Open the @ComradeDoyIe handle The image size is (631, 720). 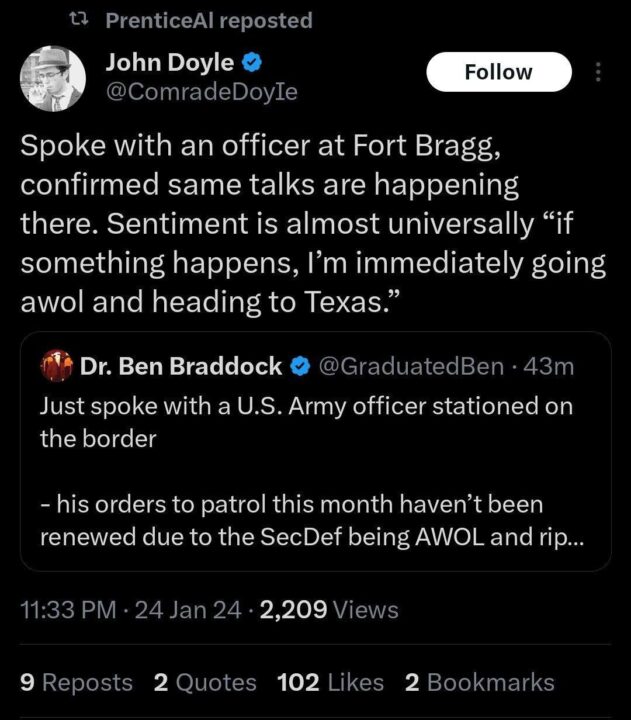pos(202,93)
